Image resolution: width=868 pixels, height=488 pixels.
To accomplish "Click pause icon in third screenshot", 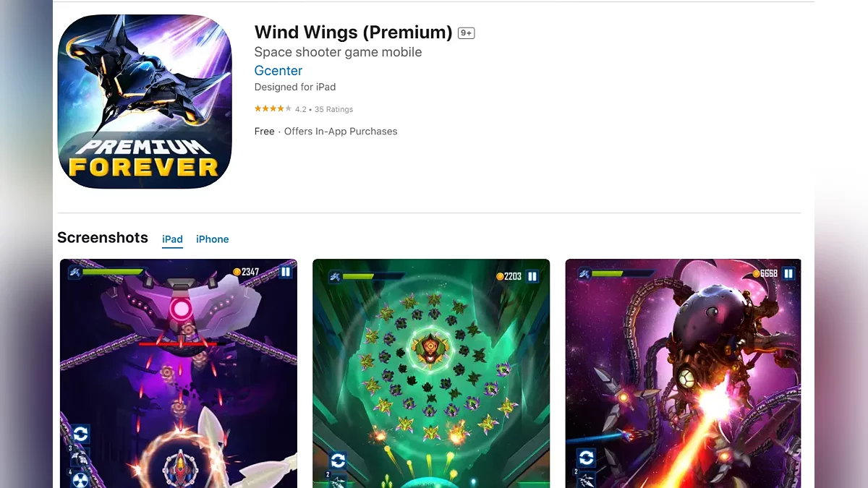I will 788,273.
